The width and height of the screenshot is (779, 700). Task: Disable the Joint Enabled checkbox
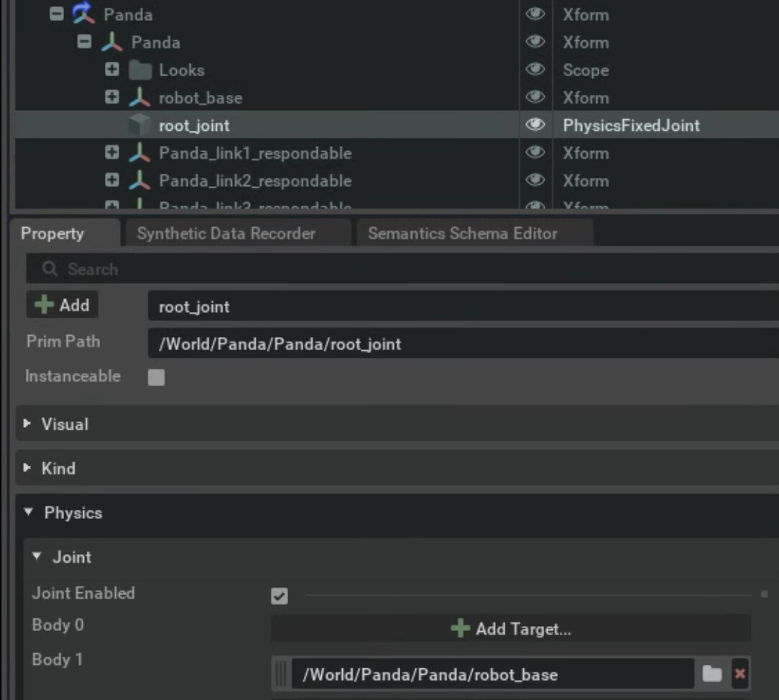279,597
